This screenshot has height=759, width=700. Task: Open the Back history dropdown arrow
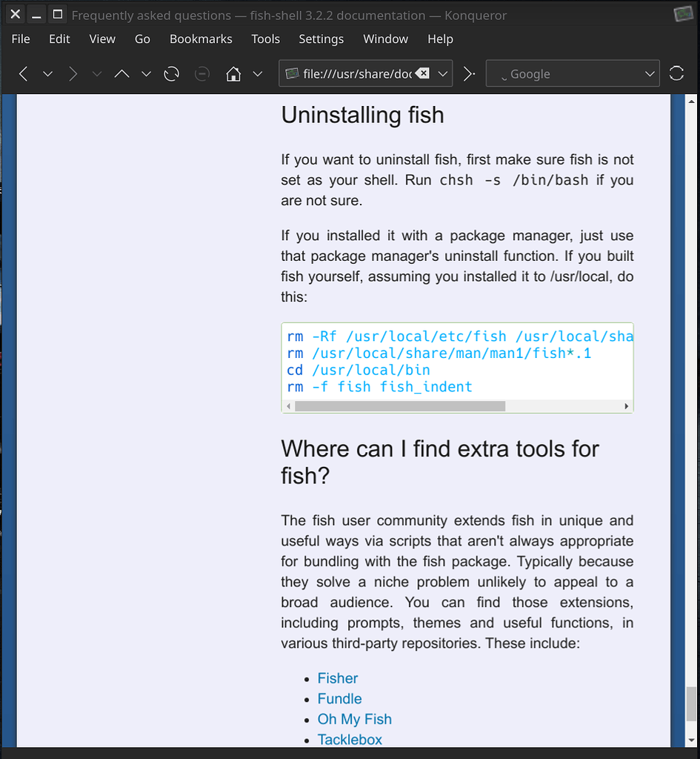(47, 74)
